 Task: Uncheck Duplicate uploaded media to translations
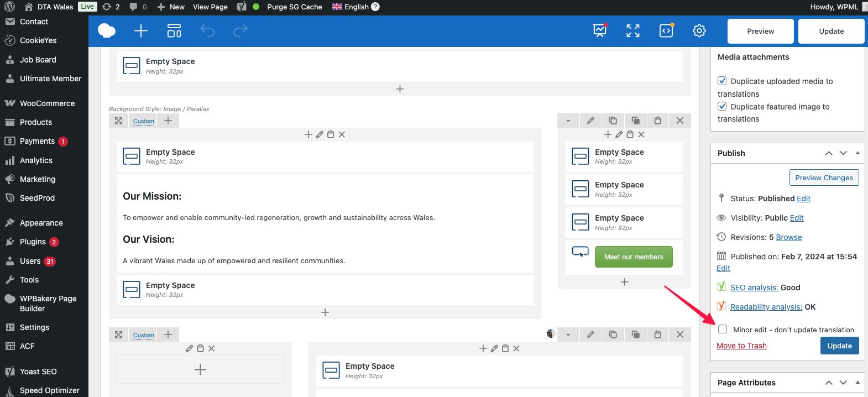pyautogui.click(x=722, y=81)
